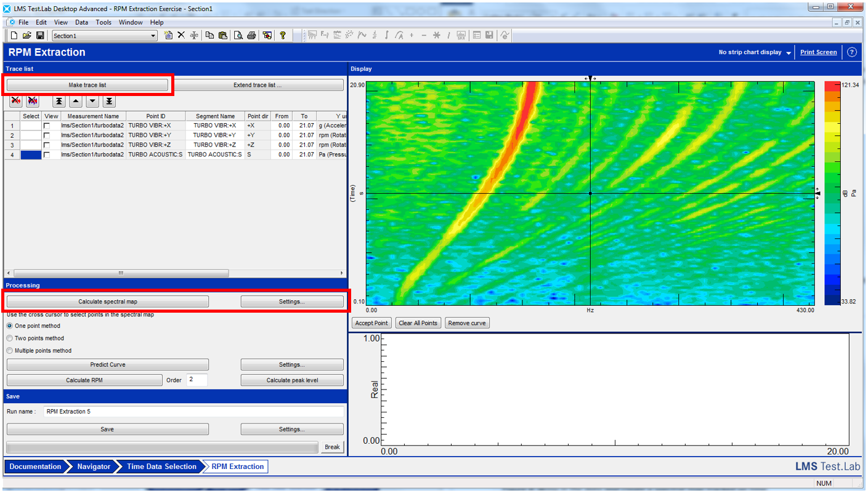Image resolution: width=868 pixels, height=493 pixels.
Task: Tick View checkbox for TURBO ACOUSTIC:S row
Action: point(47,155)
